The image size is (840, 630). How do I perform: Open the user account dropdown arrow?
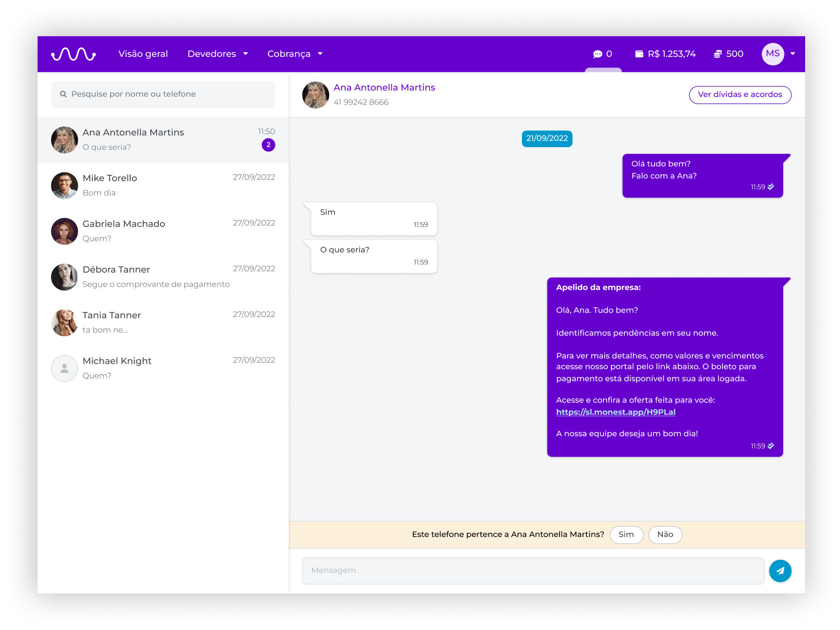[793, 54]
